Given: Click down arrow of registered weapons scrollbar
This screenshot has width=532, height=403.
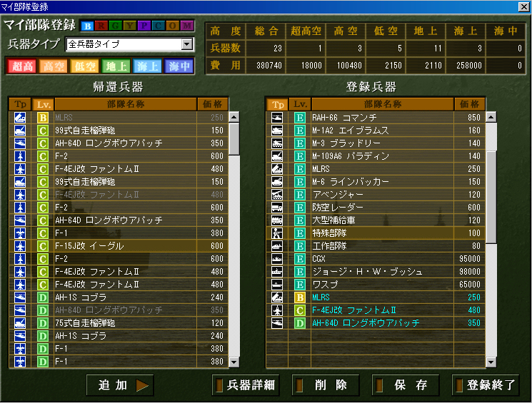Looking at the screenshot, I should pyautogui.click(x=491, y=362).
